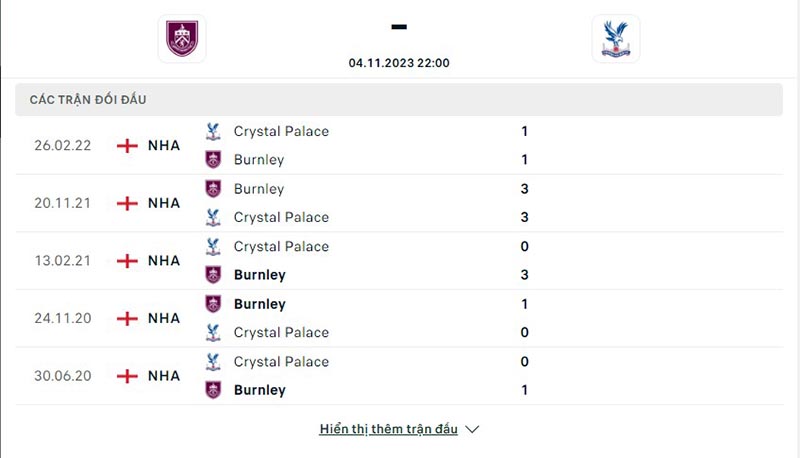
Task: Click the England flag beside 26.02.22
Action: [x=127, y=145]
